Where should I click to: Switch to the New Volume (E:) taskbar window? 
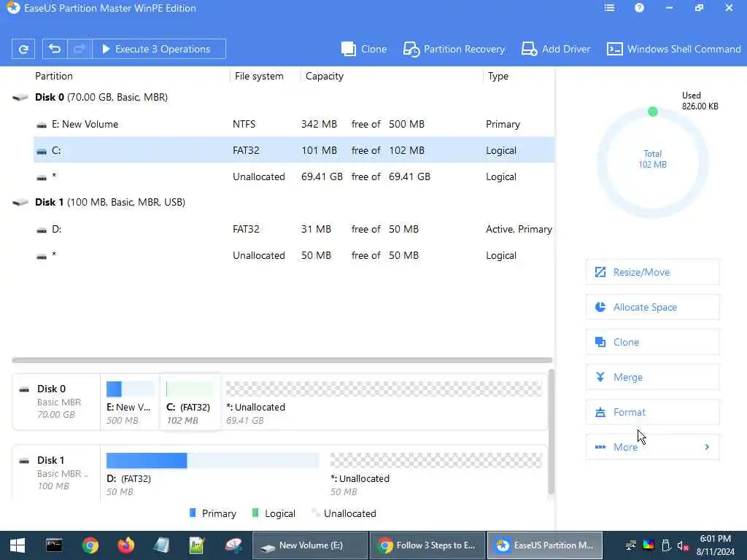(x=309, y=545)
